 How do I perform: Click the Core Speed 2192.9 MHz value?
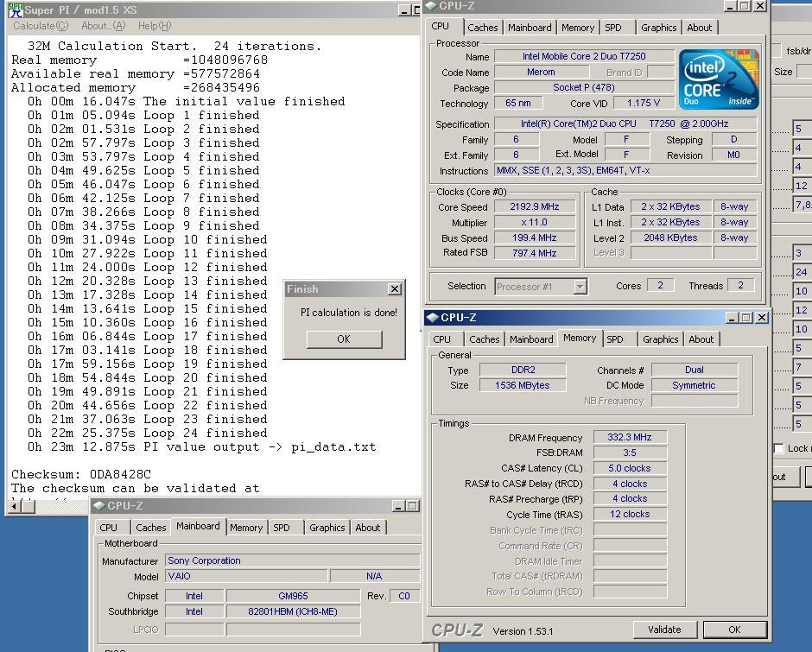pyautogui.click(x=535, y=206)
